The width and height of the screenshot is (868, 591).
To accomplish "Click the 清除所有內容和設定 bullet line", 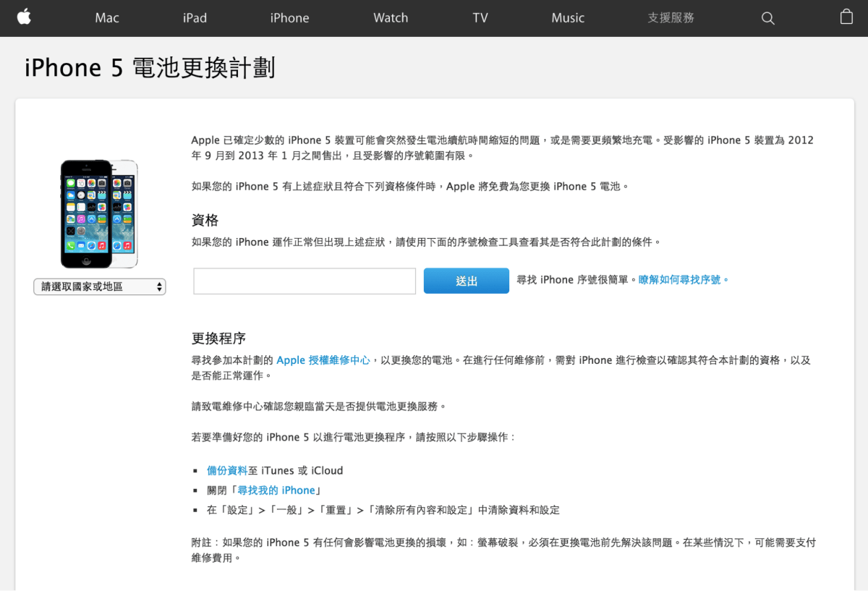I will (383, 509).
